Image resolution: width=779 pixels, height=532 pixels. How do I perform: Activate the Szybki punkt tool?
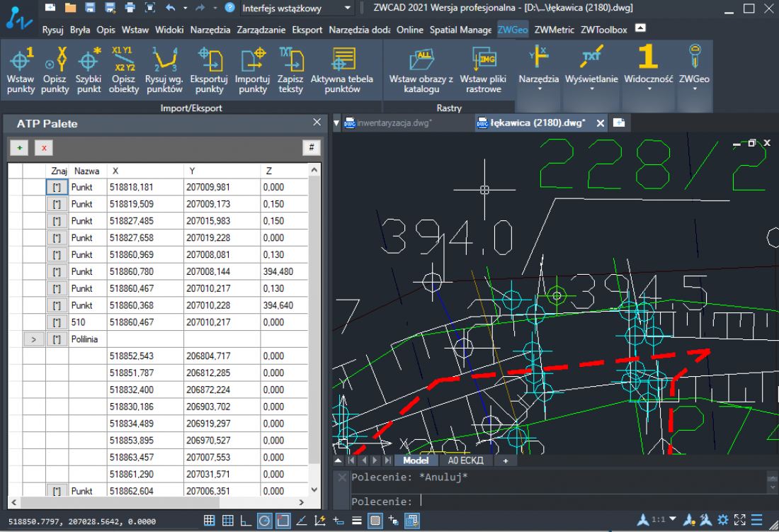89,71
